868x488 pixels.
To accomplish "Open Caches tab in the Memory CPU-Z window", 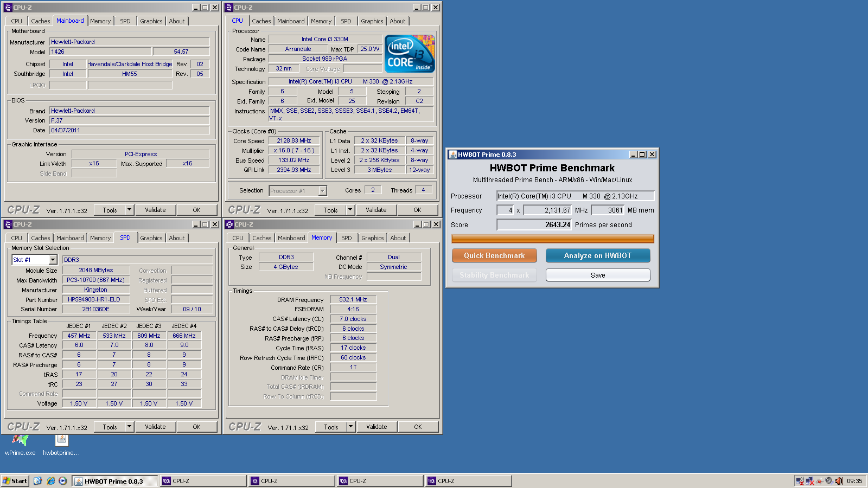I will click(261, 238).
